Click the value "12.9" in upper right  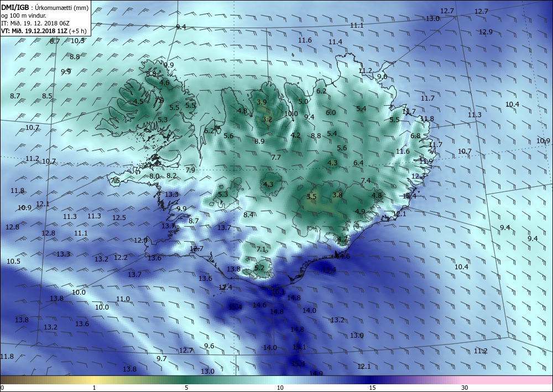click(x=486, y=32)
